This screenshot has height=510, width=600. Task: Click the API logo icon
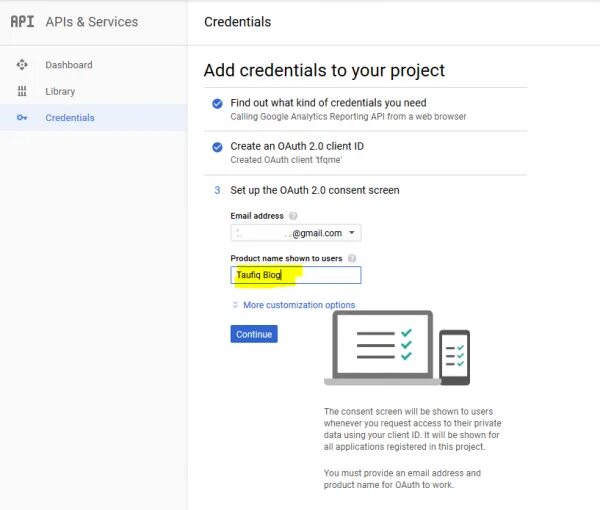[22, 22]
